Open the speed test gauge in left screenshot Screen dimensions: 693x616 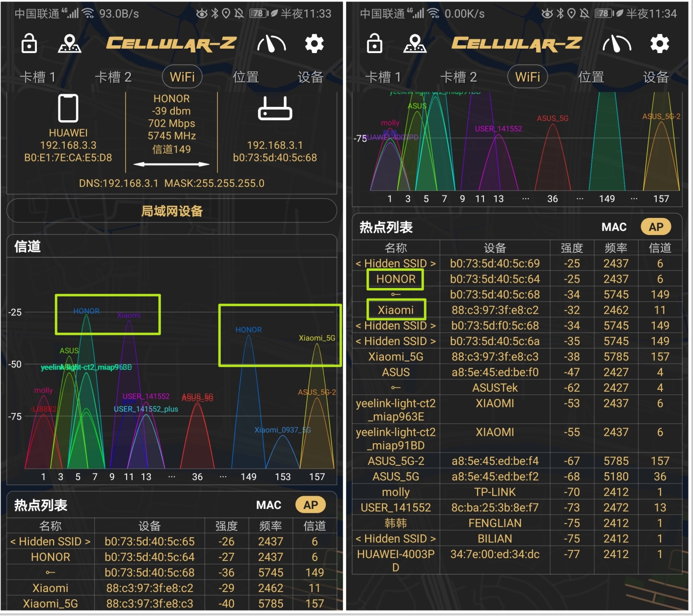point(271,44)
